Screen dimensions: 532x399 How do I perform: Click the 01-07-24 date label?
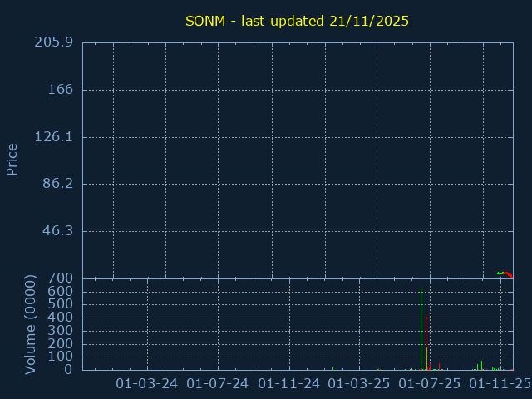point(218,383)
